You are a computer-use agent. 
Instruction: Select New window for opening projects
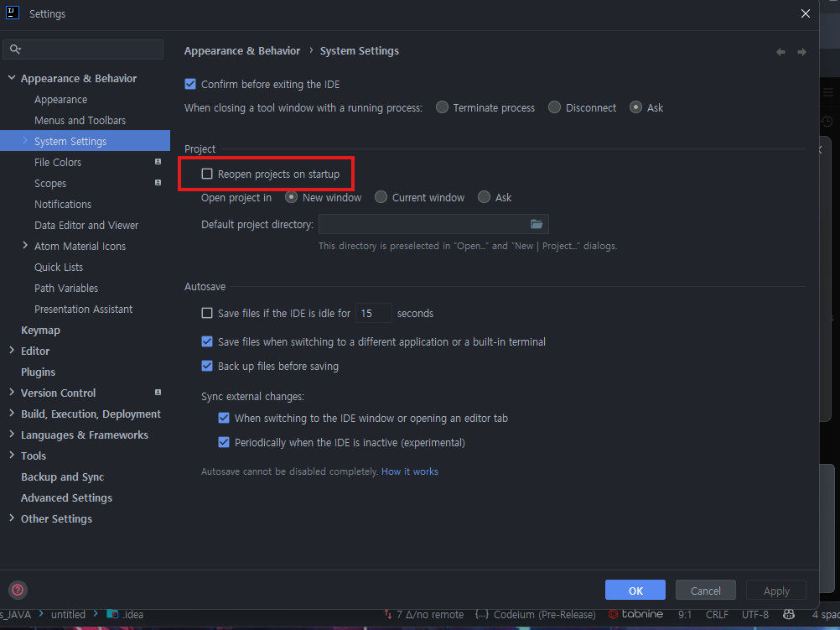pos(292,197)
